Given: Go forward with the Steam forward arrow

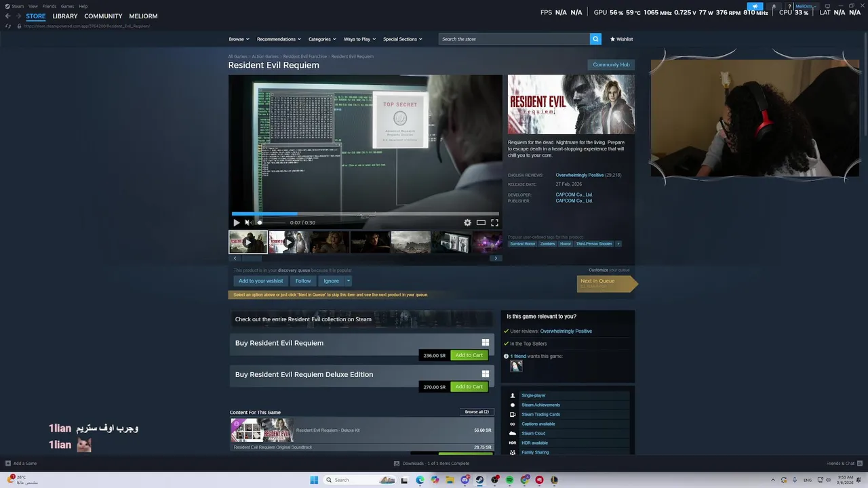Looking at the screenshot, I should coord(18,16).
